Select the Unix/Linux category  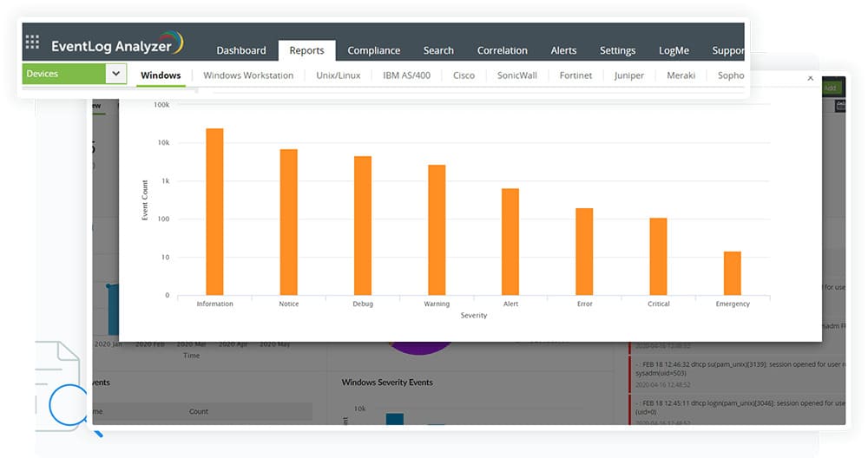coord(339,75)
